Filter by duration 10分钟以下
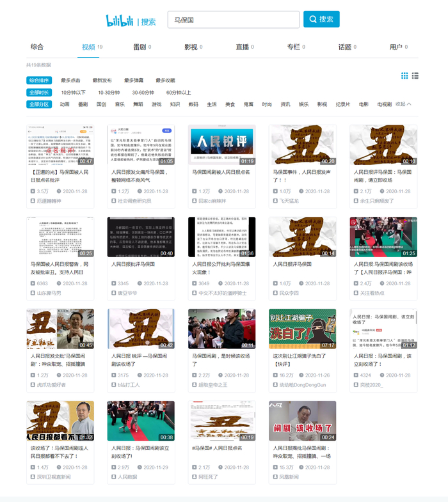448x502 pixels. click(x=74, y=93)
